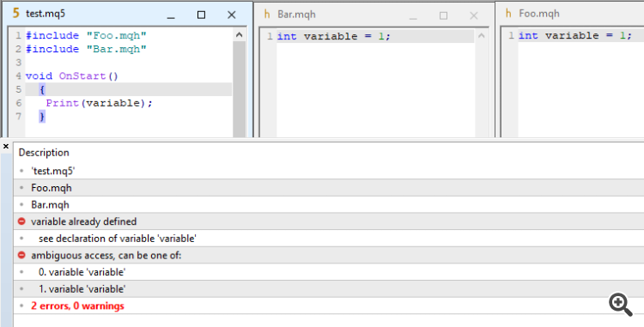
Task: Close the errors panel with the x
Action: coord(6,146)
